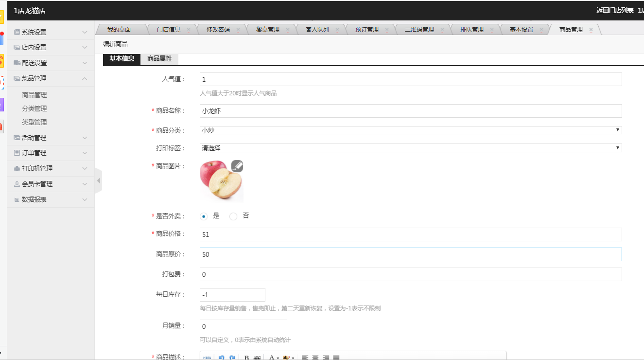Select the 否 radio for 是否外卖

(233, 216)
